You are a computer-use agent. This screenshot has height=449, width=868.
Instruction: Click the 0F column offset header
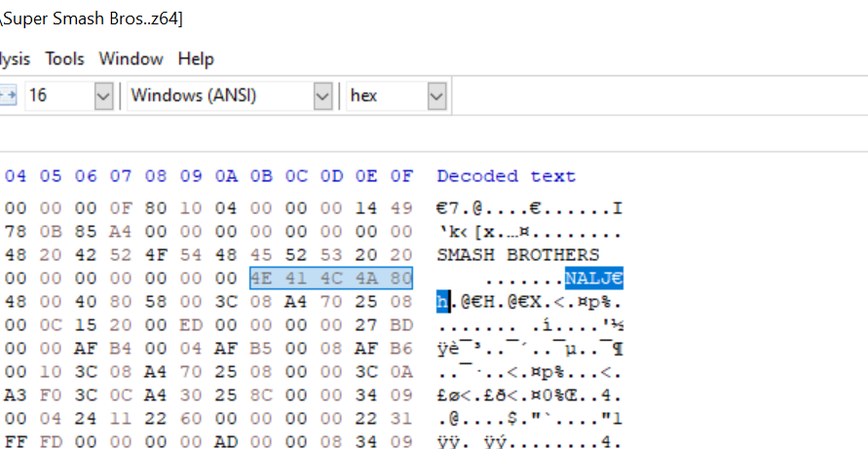point(401,176)
